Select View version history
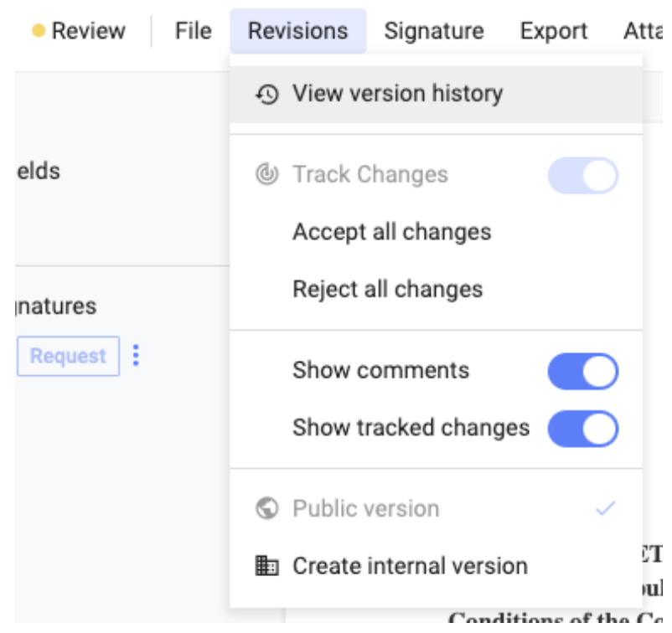The image size is (672, 633). (397, 94)
